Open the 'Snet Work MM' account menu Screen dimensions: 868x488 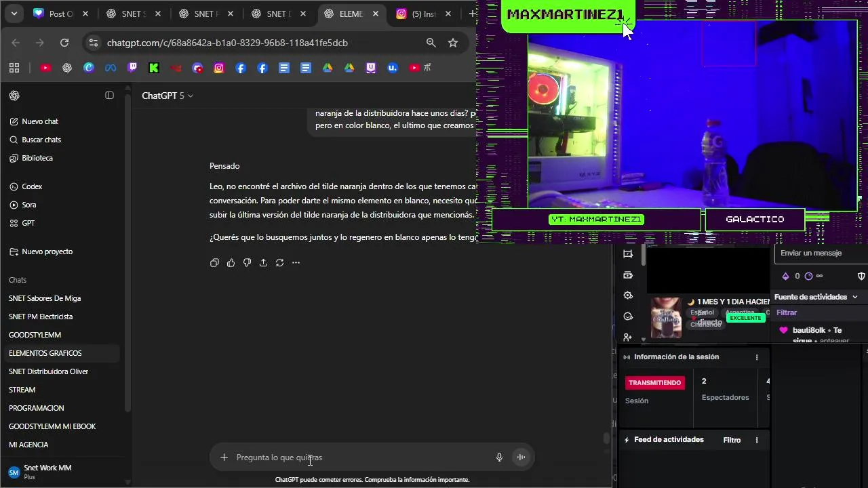61,472
